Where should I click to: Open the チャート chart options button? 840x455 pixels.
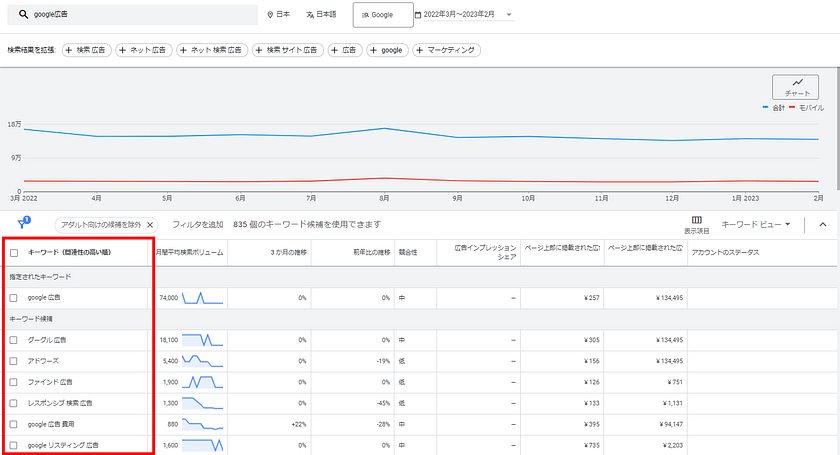pos(796,87)
